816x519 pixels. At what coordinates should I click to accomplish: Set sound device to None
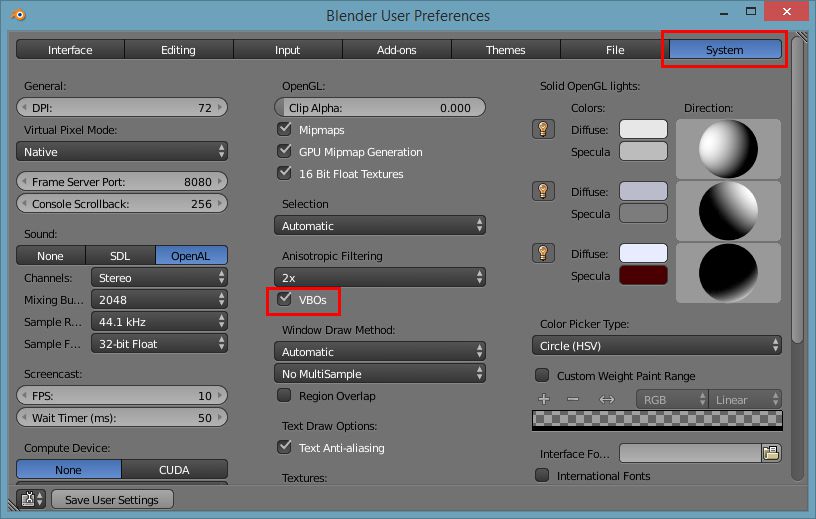pos(51,256)
